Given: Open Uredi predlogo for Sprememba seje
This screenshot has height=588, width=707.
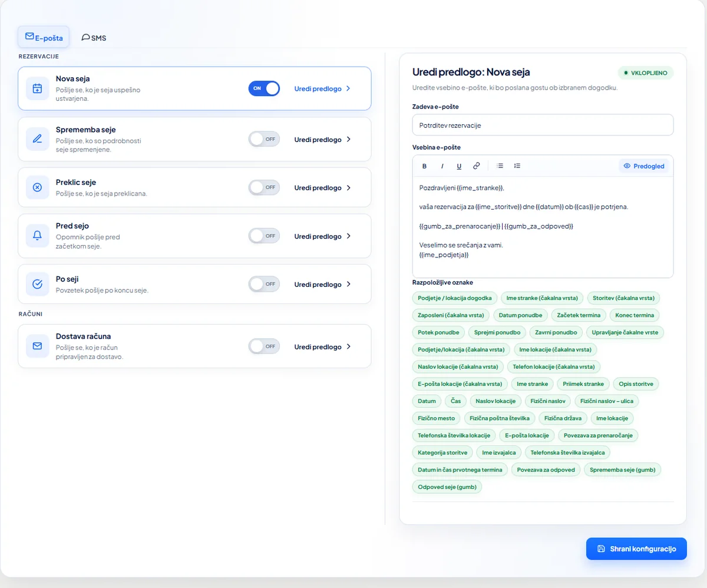Looking at the screenshot, I should tap(323, 140).
